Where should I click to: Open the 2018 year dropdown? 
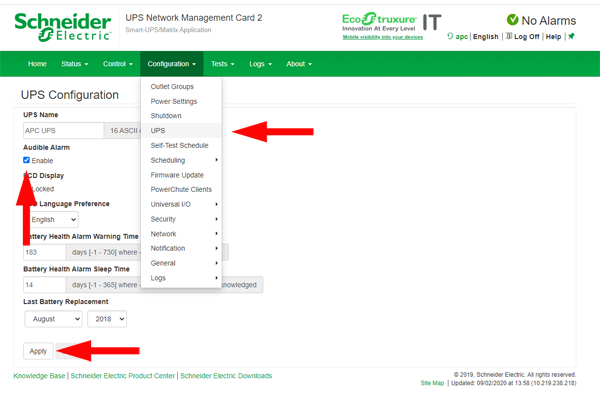[107, 319]
